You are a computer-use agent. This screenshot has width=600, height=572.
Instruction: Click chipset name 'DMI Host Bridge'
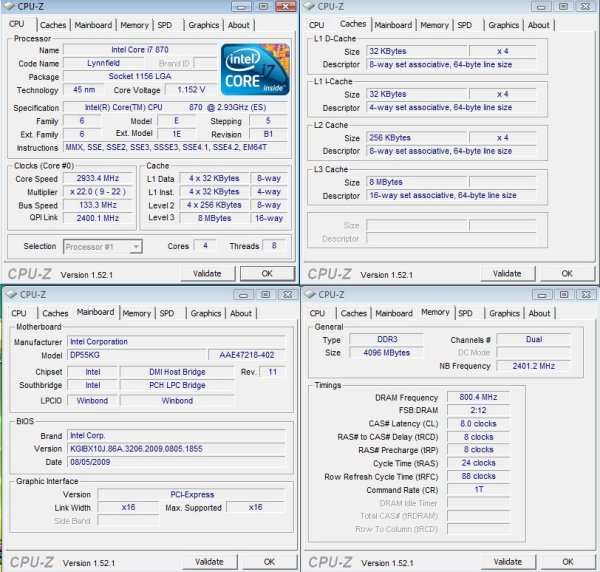(x=177, y=372)
